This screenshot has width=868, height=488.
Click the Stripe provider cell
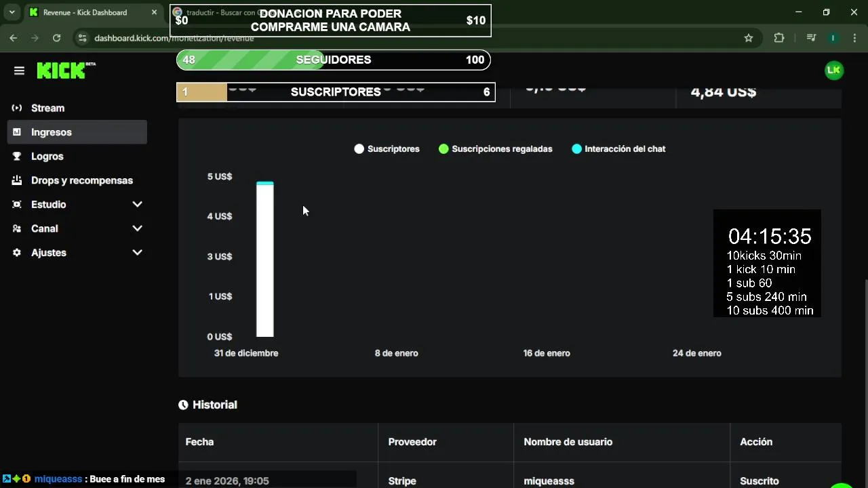point(402,481)
